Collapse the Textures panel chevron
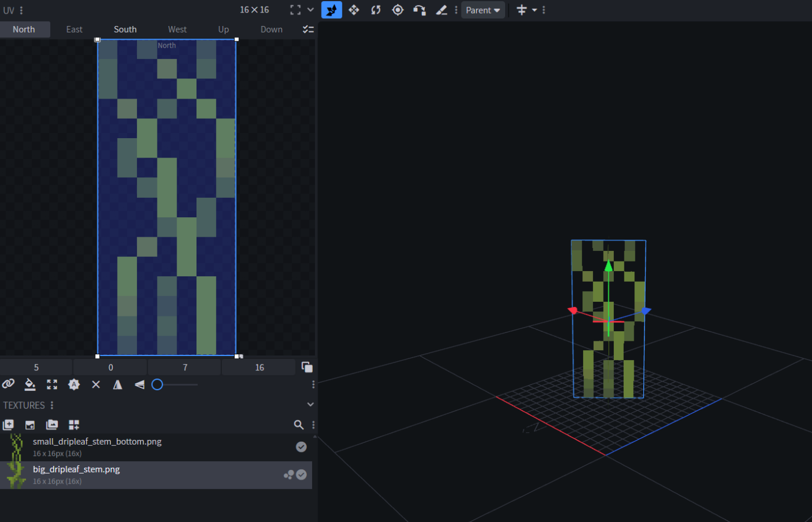This screenshot has width=812, height=522. click(x=310, y=404)
